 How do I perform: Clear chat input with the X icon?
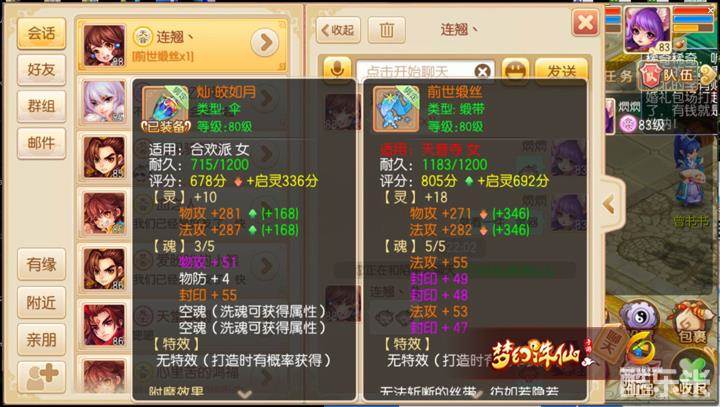click(x=483, y=72)
